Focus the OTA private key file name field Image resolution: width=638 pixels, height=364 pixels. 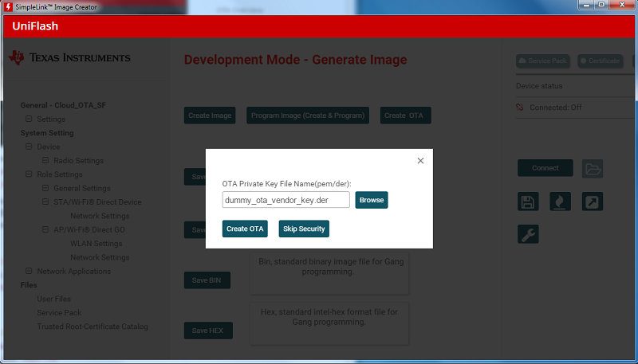pos(286,200)
